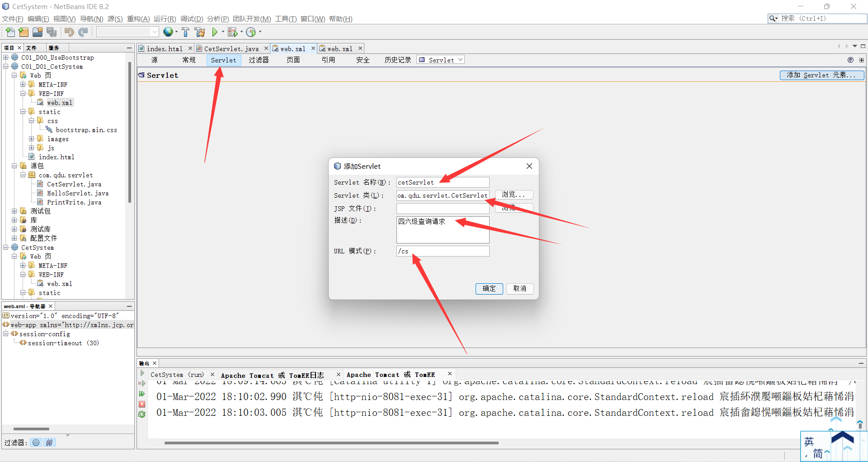Select session-timeout node in navigator
The height and width of the screenshot is (462, 868).
tap(63, 343)
